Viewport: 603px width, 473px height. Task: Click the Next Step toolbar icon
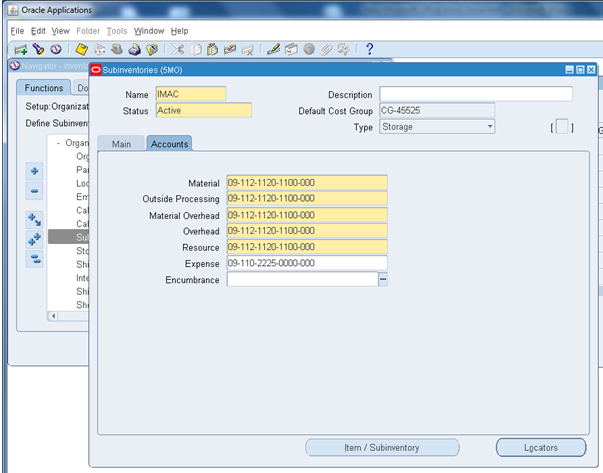[x=99, y=49]
